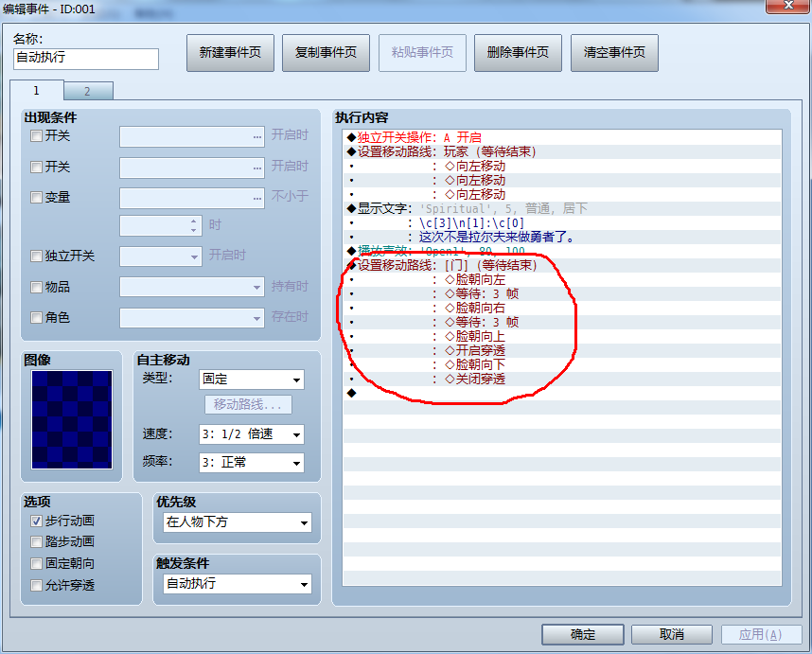Open the 角色 condition dropdown
Viewport: 812px width, 654px height.
coord(192,318)
